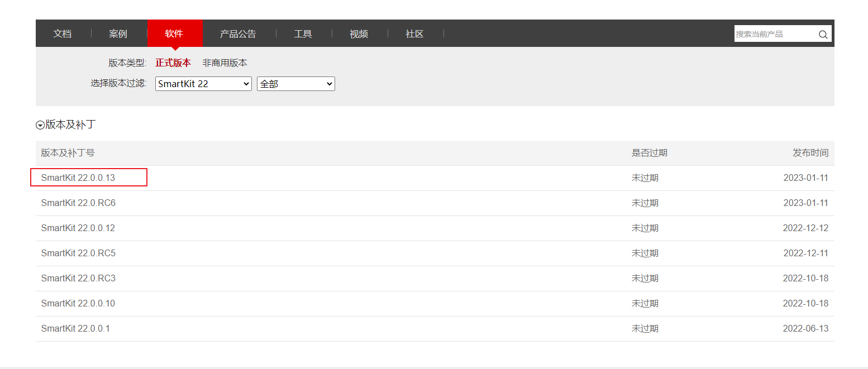Click the 是否过期 column header
This screenshot has width=868, height=369.
coord(650,153)
